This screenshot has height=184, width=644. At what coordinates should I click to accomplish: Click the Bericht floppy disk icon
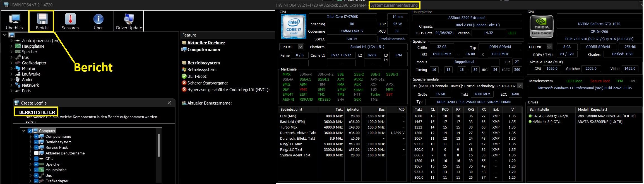pos(42,19)
